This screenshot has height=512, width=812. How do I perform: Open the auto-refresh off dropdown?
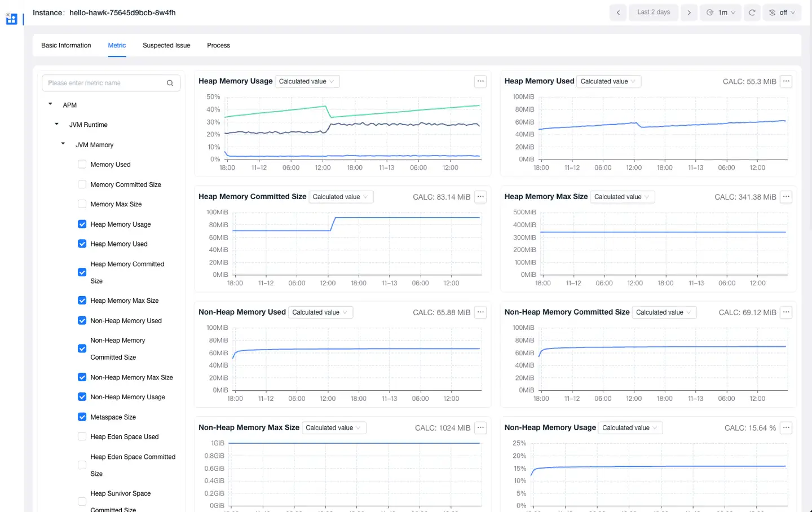[x=782, y=12]
